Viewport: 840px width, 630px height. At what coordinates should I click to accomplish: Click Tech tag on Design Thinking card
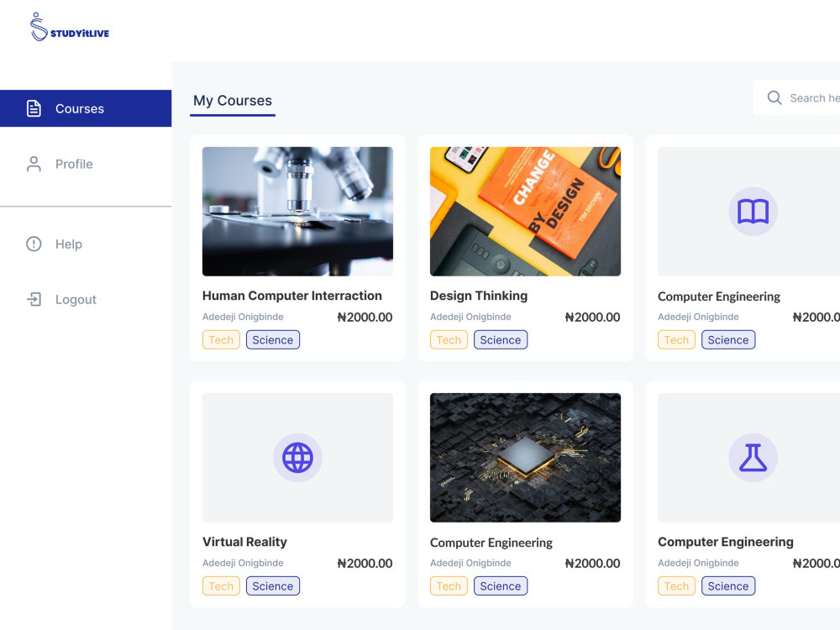click(449, 339)
